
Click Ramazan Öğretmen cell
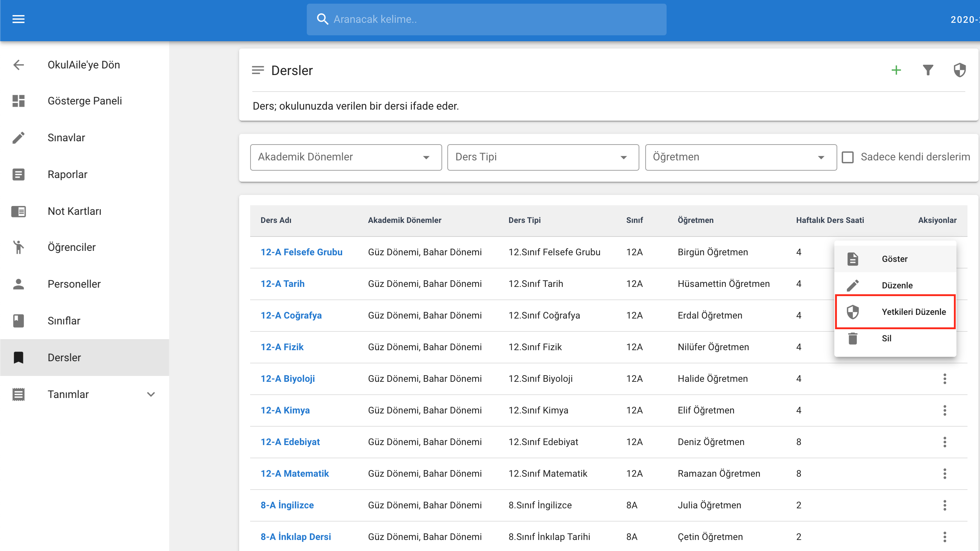[x=719, y=473]
